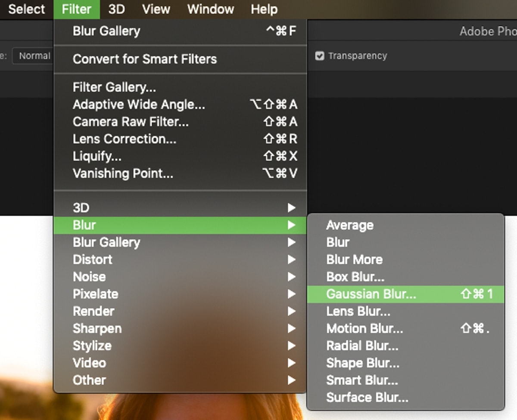Open the View menu
Image resolution: width=517 pixels, height=420 pixels.
(x=156, y=9)
